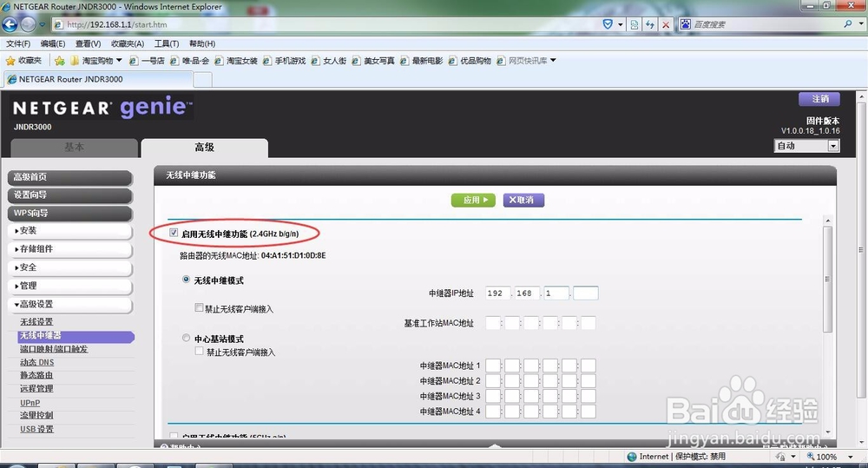Click first box of 基准工作站MAC地址
Image resolution: width=868 pixels, height=468 pixels.
(x=493, y=323)
